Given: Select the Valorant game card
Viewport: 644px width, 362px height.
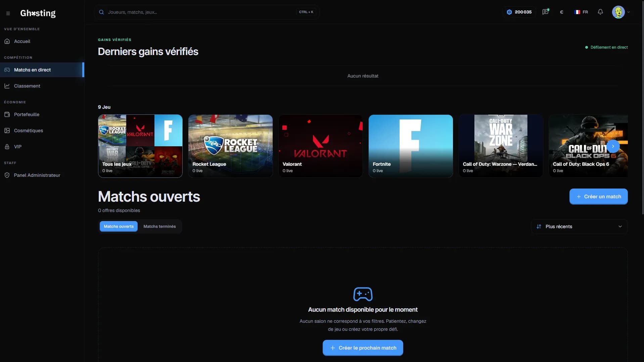Looking at the screenshot, I should (x=321, y=146).
